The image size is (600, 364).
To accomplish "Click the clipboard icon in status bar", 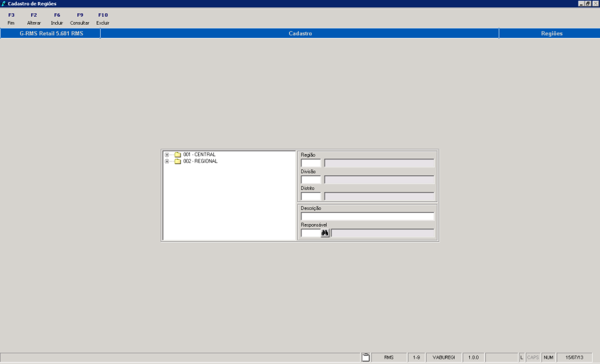I will 365,357.
